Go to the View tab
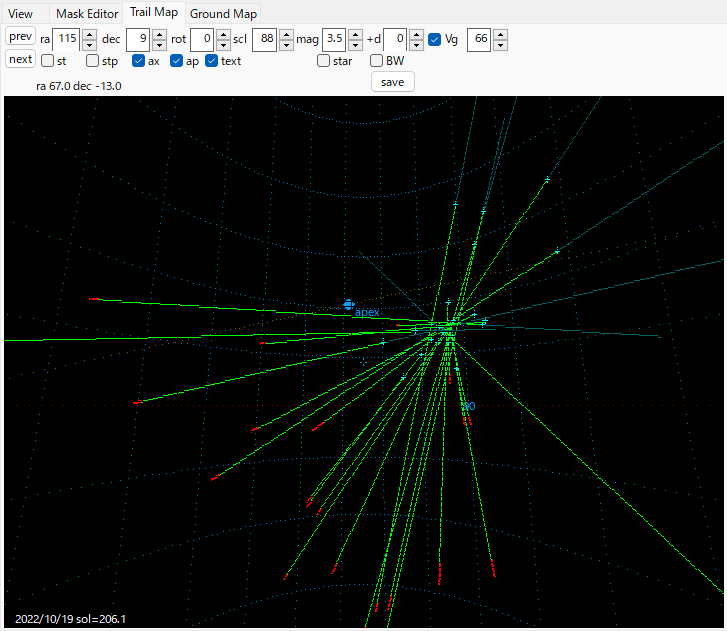 (x=21, y=13)
